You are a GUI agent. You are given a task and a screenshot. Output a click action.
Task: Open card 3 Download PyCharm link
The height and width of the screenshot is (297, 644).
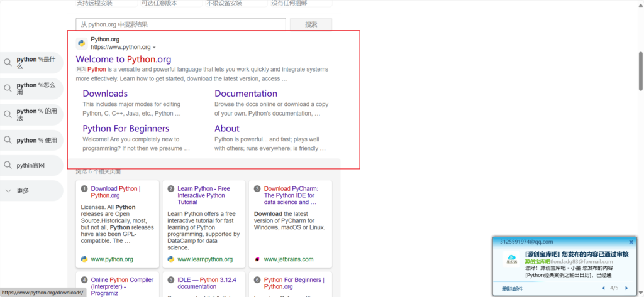coord(291,195)
